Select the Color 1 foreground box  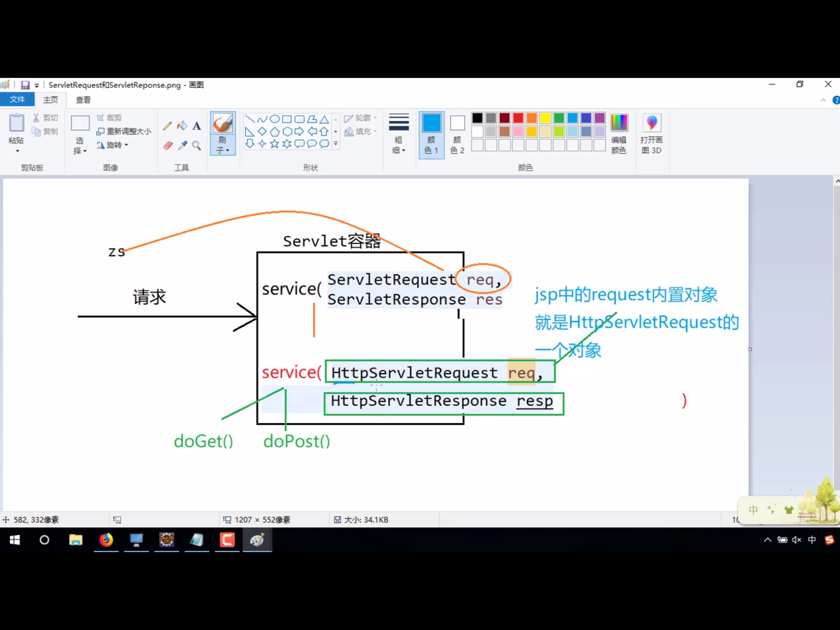click(431, 134)
